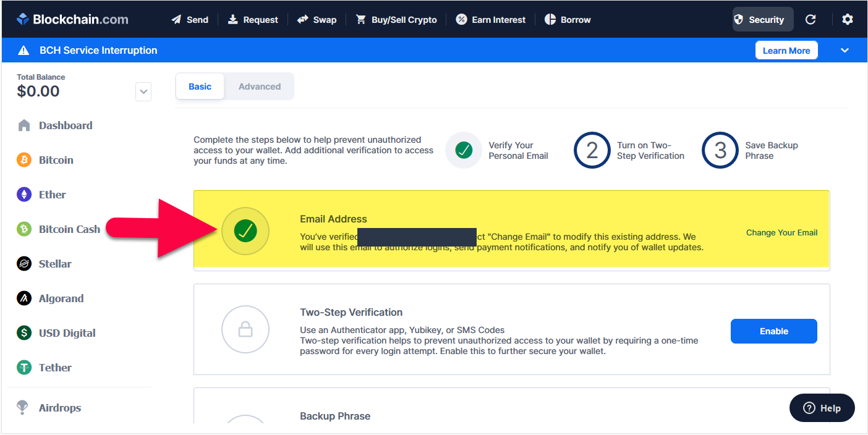Click the Earn Interest percent icon
The height and width of the screenshot is (435, 868).
(461, 19)
